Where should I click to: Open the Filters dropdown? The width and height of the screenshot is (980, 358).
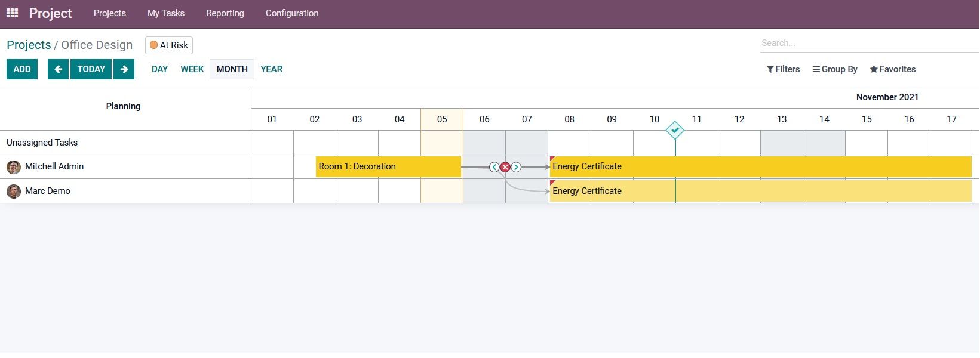[783, 69]
